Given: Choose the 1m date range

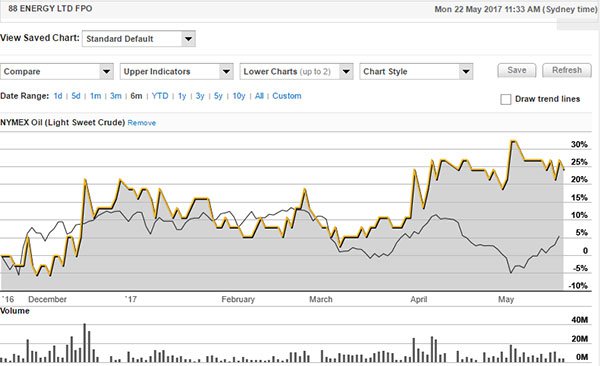Looking at the screenshot, I should click(95, 96).
